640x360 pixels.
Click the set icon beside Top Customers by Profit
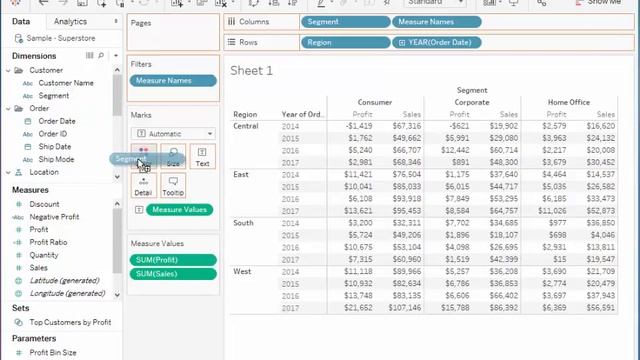pyautogui.click(x=18, y=322)
